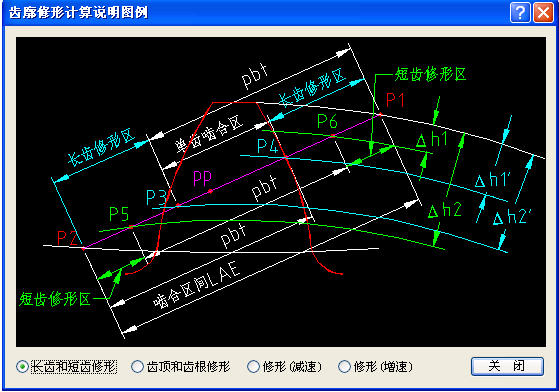
Task: Click the cyan Δh1' dimension label
Action: click(x=493, y=180)
